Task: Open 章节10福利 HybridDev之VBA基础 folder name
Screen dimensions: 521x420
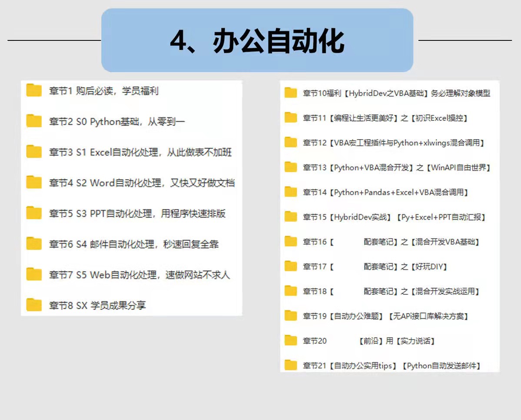Action: tap(396, 93)
